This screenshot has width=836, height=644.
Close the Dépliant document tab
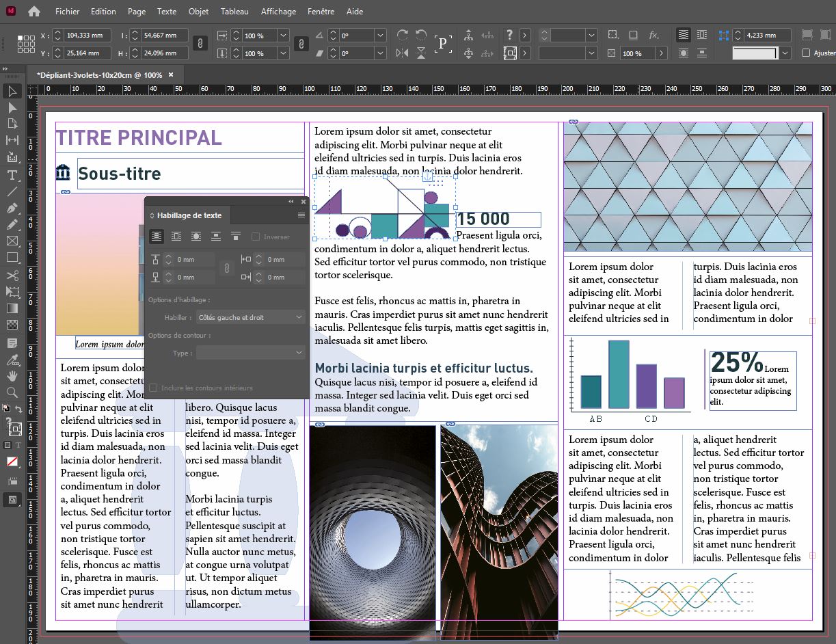(171, 75)
